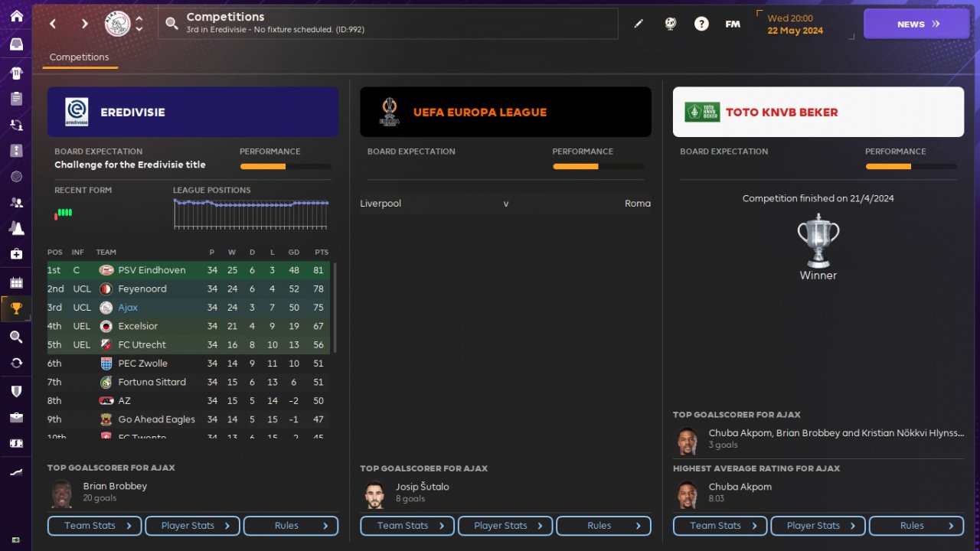
Task: Click Liverpool in the Europa League fixture
Action: 381,204
